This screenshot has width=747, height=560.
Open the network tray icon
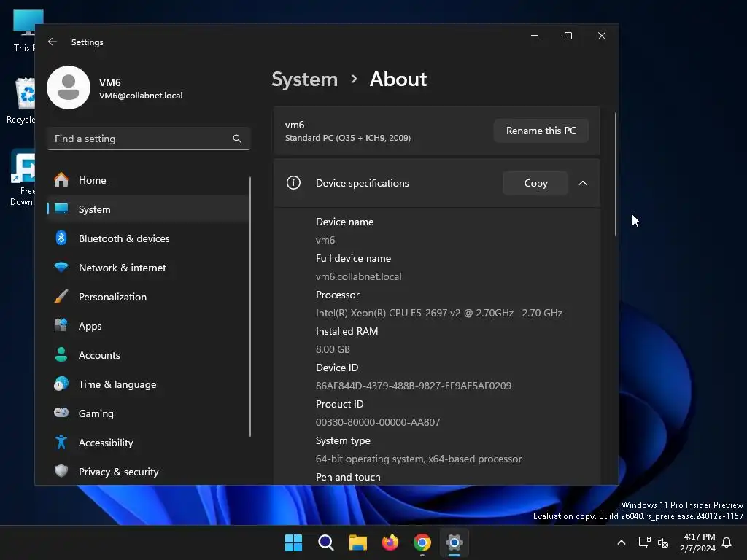coord(645,542)
